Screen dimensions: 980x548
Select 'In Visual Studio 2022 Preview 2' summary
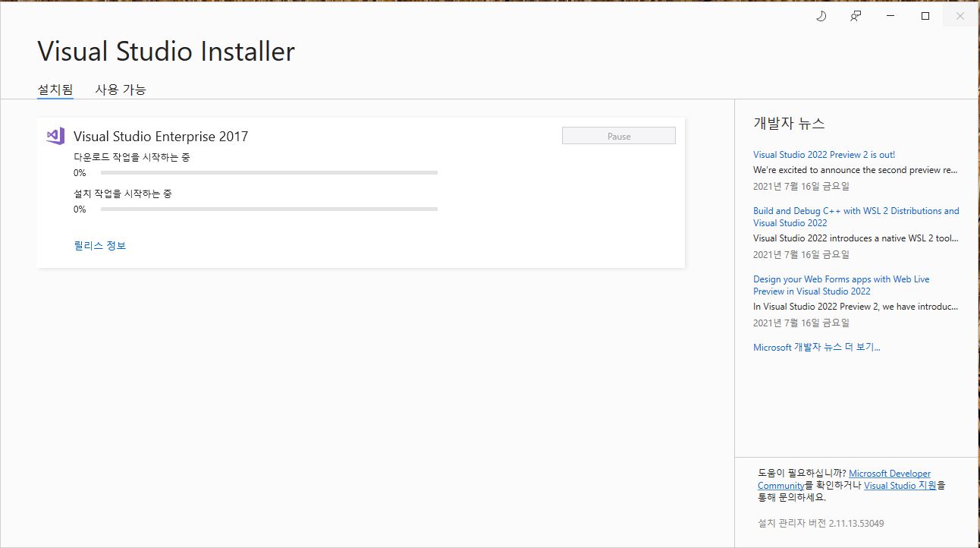tap(856, 307)
